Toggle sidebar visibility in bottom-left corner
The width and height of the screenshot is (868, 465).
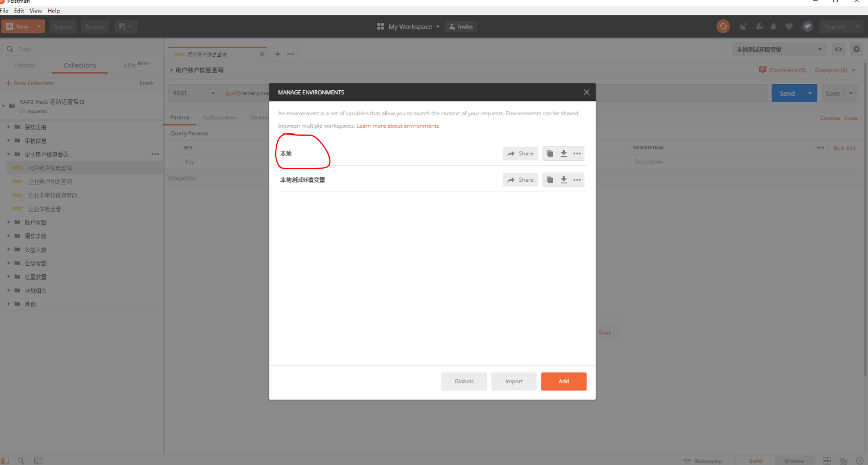[x=5, y=460]
